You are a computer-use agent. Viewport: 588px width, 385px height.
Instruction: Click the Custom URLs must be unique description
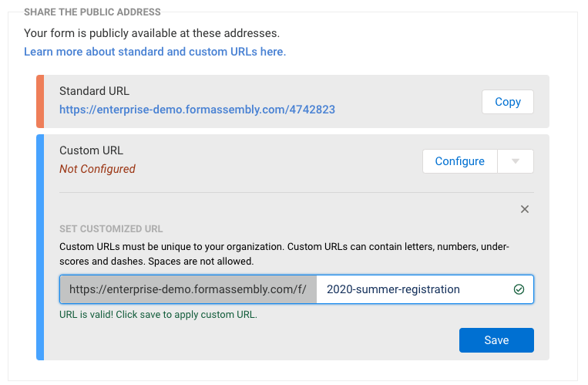pos(284,254)
